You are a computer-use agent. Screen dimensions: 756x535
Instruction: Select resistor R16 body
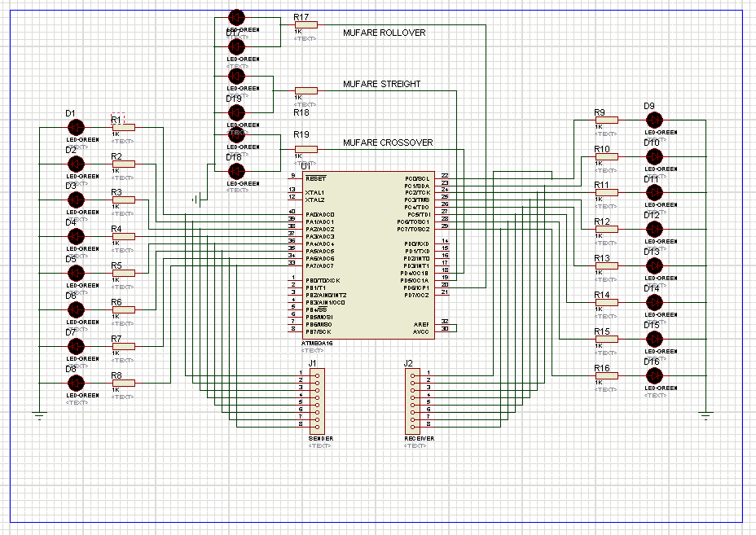pos(607,375)
